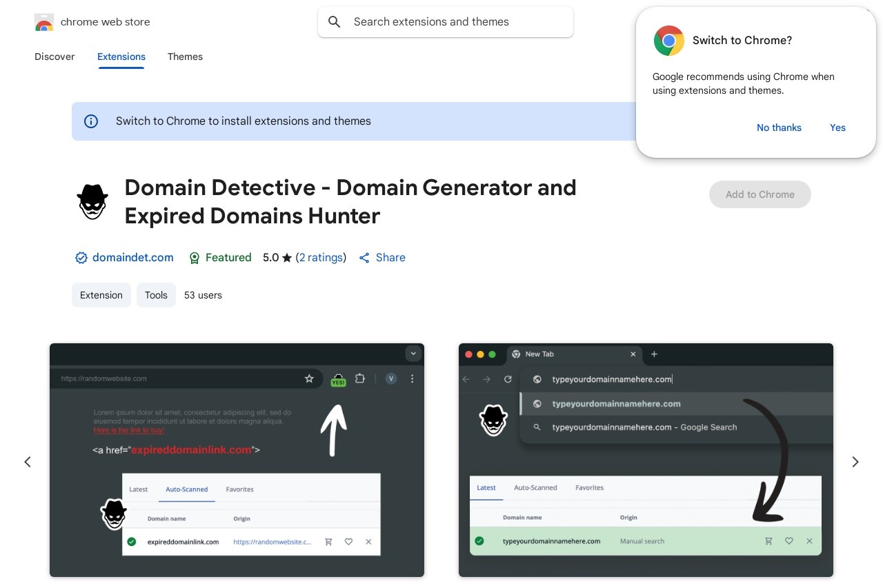Open the Discover tab
The image size is (883, 588).
coord(54,57)
